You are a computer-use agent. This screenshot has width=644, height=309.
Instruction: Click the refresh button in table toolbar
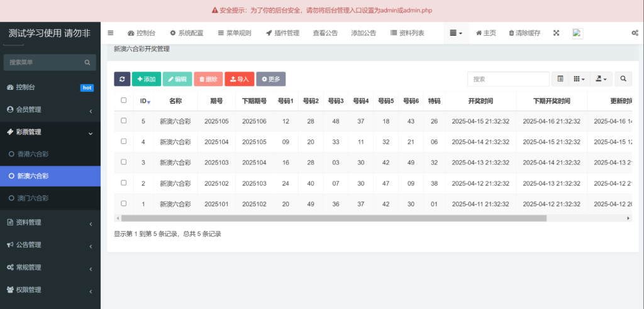click(x=122, y=79)
